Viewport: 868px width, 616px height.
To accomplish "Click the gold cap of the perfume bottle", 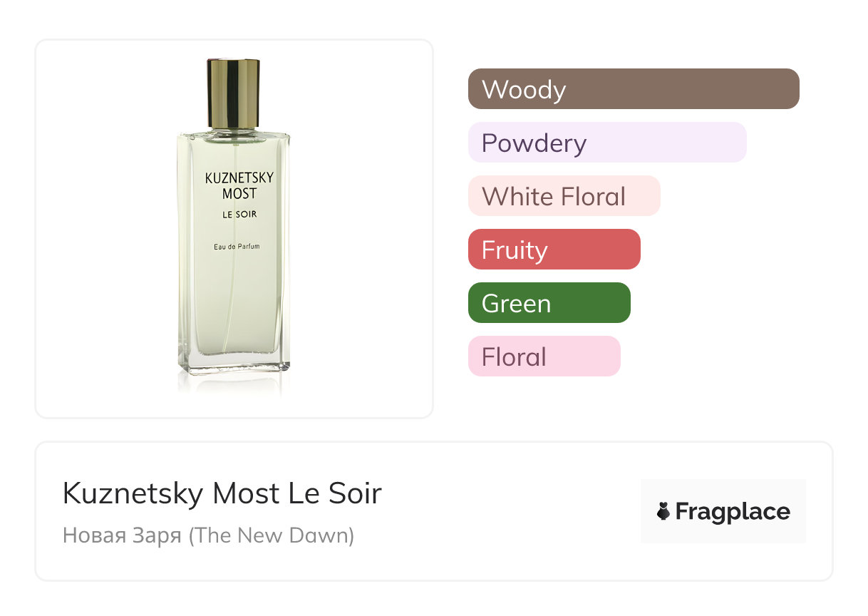I will (x=233, y=93).
